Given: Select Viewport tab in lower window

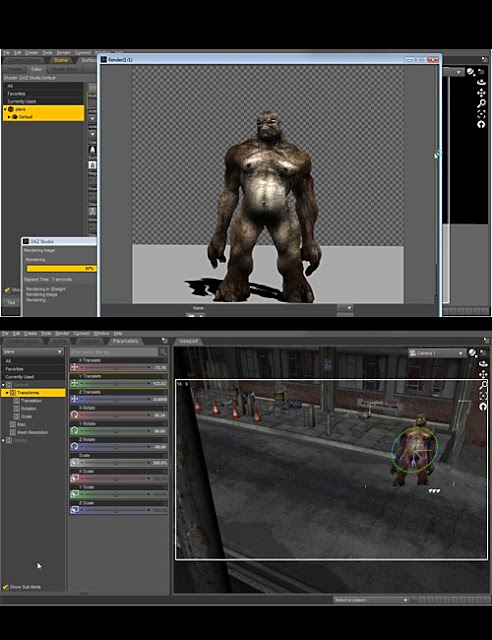Looking at the screenshot, I should coord(188,341).
